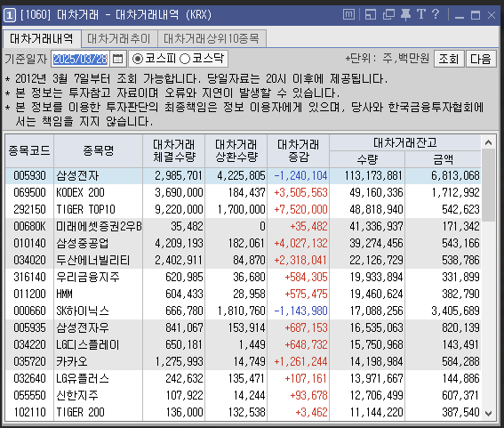Click the 기준일자 date input field
504x428 pixels.
tap(80, 59)
